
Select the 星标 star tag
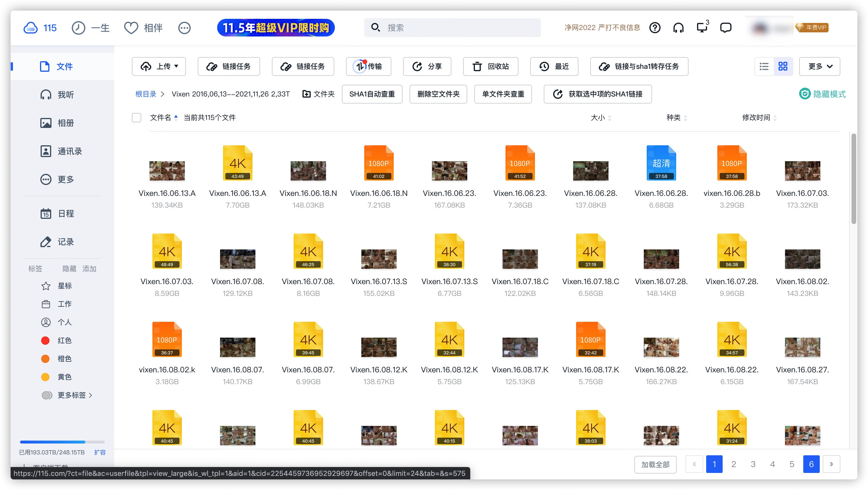[56, 286]
